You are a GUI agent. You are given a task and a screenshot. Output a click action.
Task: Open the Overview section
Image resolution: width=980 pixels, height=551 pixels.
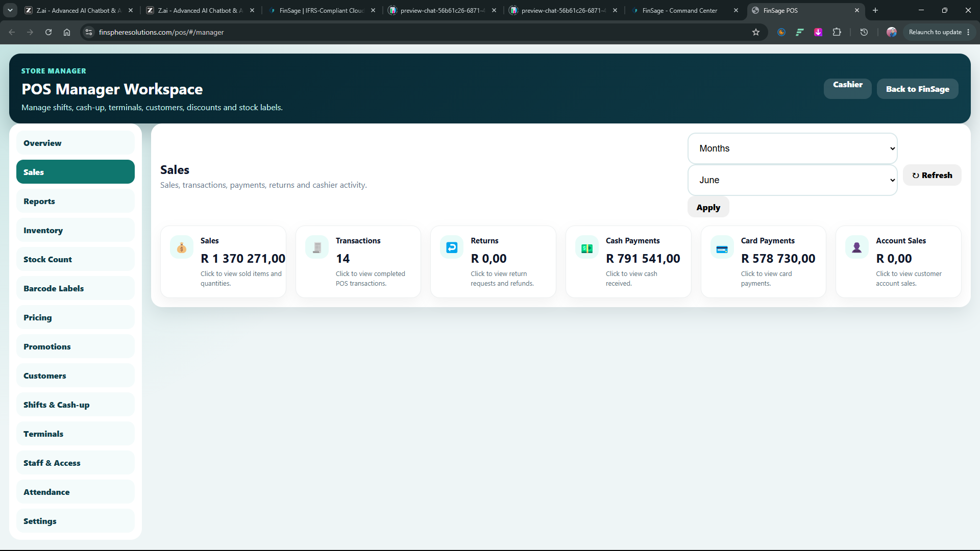pos(76,143)
